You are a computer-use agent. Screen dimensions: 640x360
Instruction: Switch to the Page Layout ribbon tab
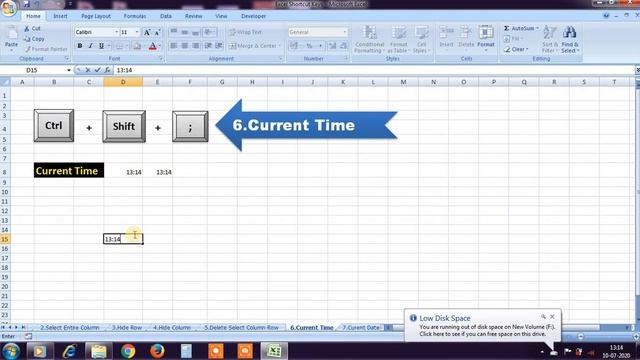point(96,16)
